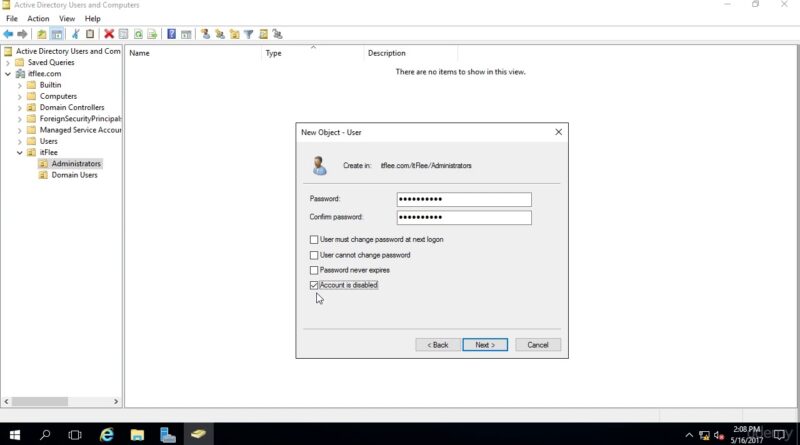Click the tree pane scrollbar right arrow
800x445 pixels.
(116, 402)
